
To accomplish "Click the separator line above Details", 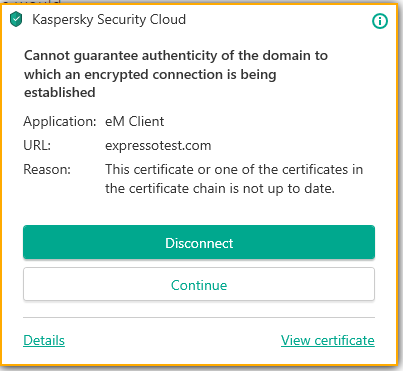I will [x=199, y=317].
